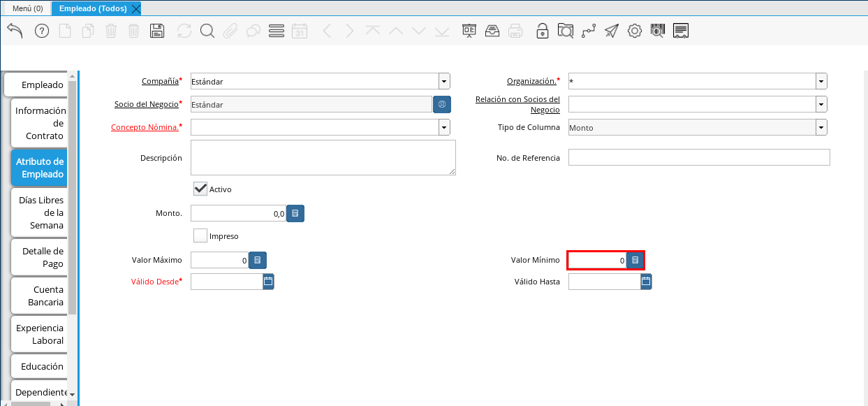Open Detalle de Pago side tab
Viewport: 868px width, 406px height.
click(x=40, y=257)
